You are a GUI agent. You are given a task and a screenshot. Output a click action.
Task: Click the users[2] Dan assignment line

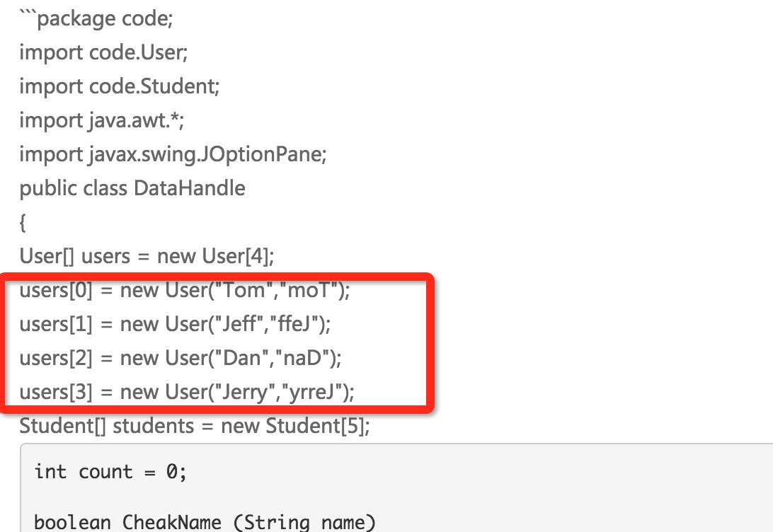(181, 359)
